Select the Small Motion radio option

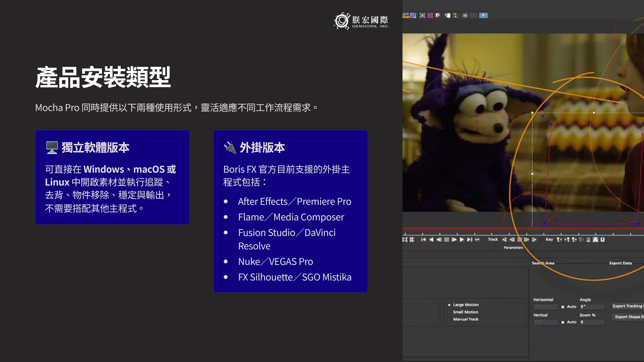(463, 312)
